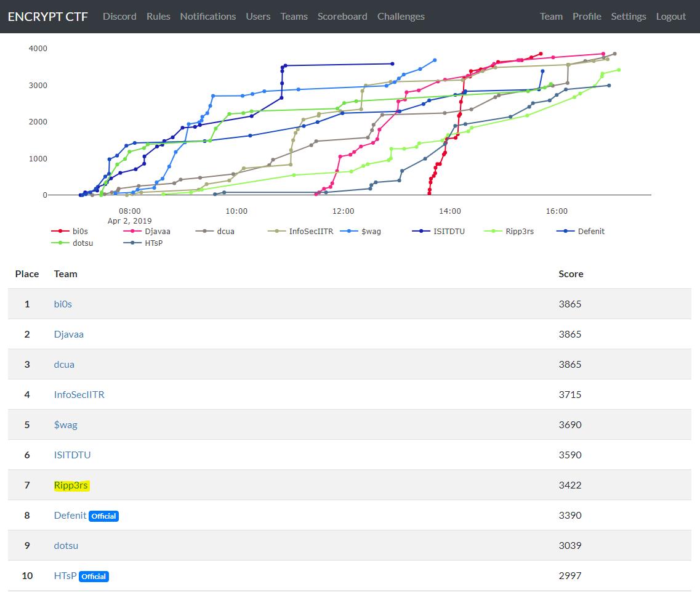
Task: Toggle dcua series in chart legend
Action: pos(215,231)
